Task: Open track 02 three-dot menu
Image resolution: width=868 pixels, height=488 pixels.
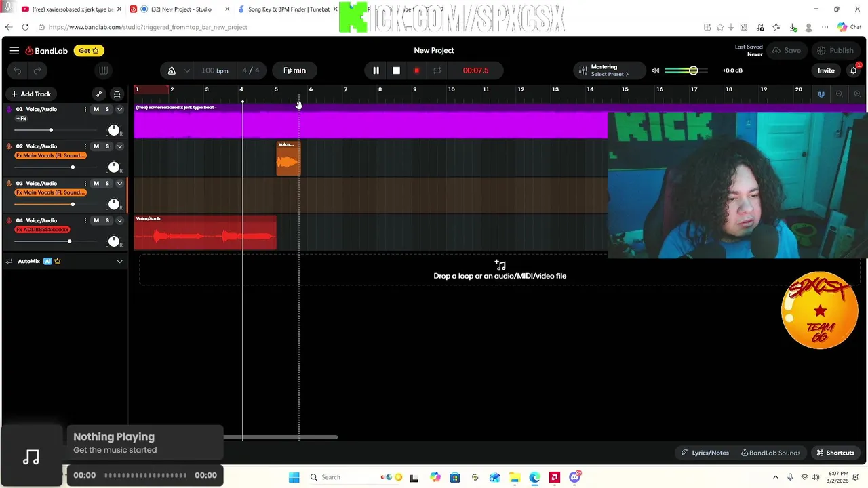Action: pos(85,146)
